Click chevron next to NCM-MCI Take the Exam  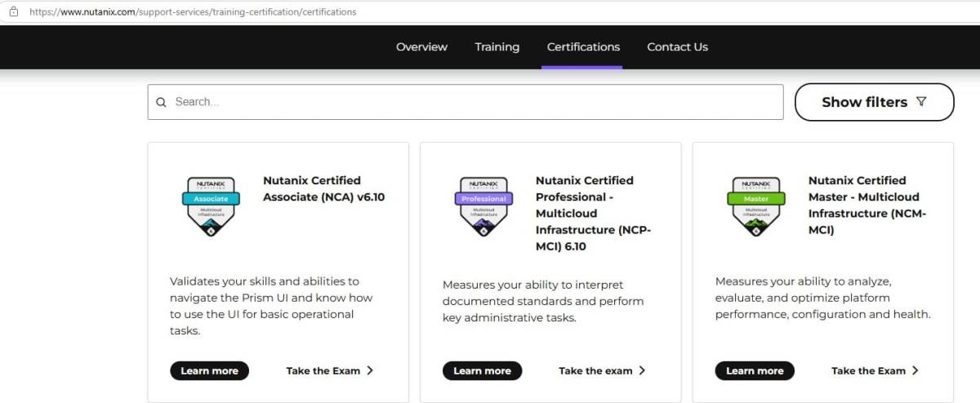[x=915, y=370]
